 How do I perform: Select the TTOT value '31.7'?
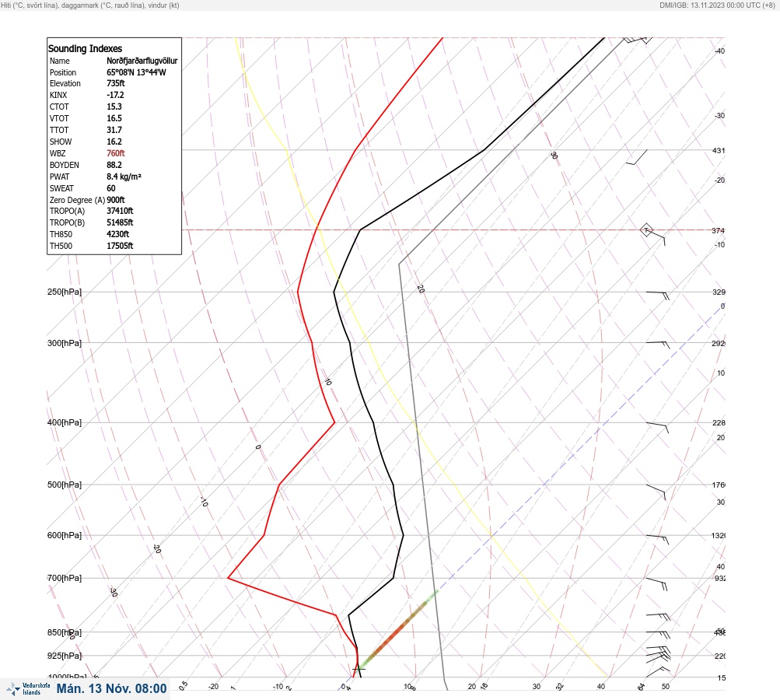tap(114, 130)
